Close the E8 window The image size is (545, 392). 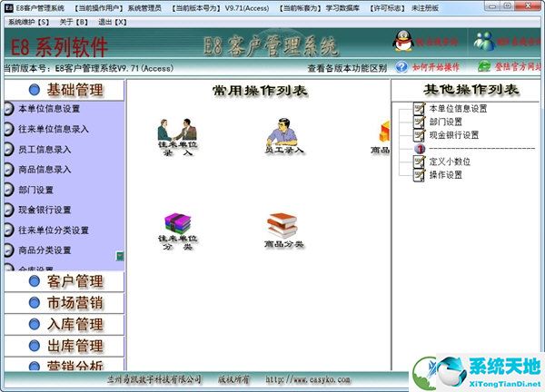pos(530,6)
